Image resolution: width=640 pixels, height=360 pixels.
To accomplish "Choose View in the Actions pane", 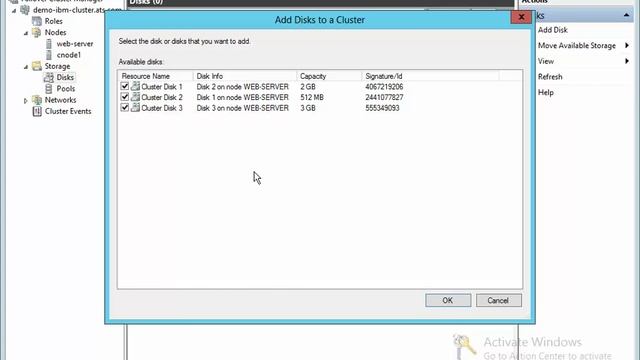I will click(546, 61).
